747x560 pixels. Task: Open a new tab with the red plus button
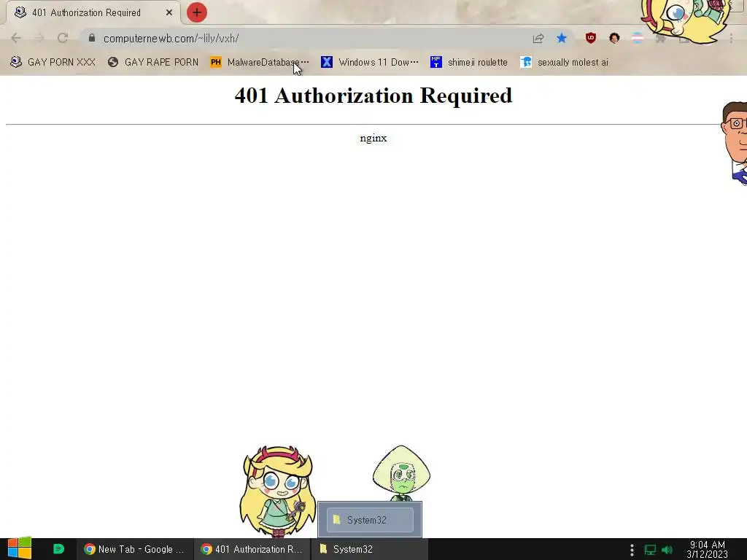[197, 12]
